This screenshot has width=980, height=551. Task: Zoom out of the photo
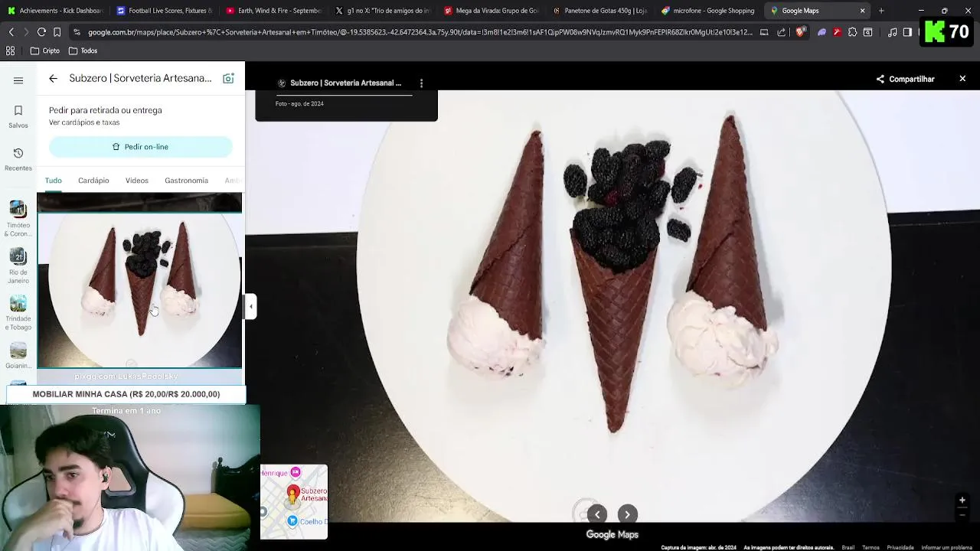tap(962, 515)
